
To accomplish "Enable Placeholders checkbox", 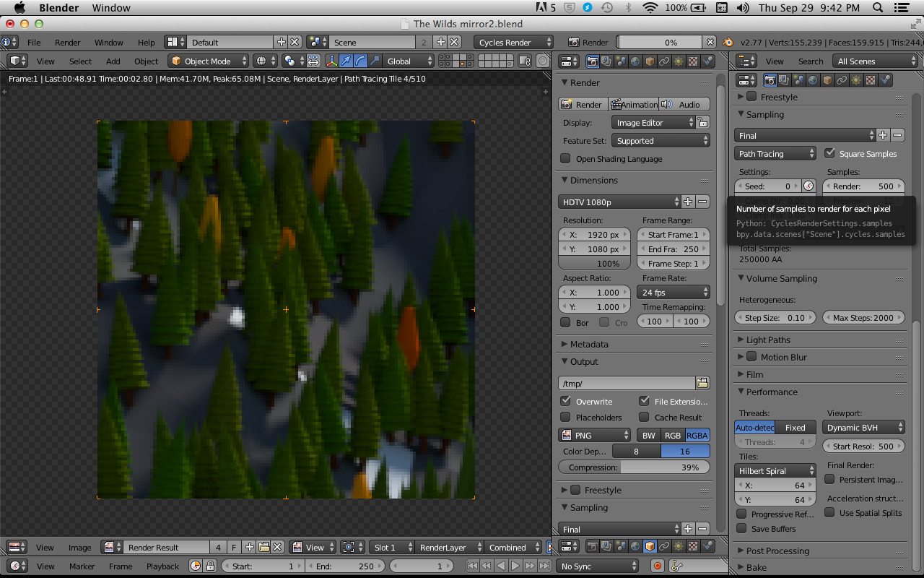I will [565, 417].
